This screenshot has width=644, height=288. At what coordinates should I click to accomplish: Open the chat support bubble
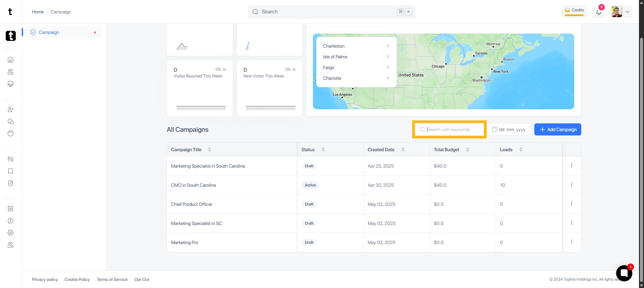[x=624, y=273]
